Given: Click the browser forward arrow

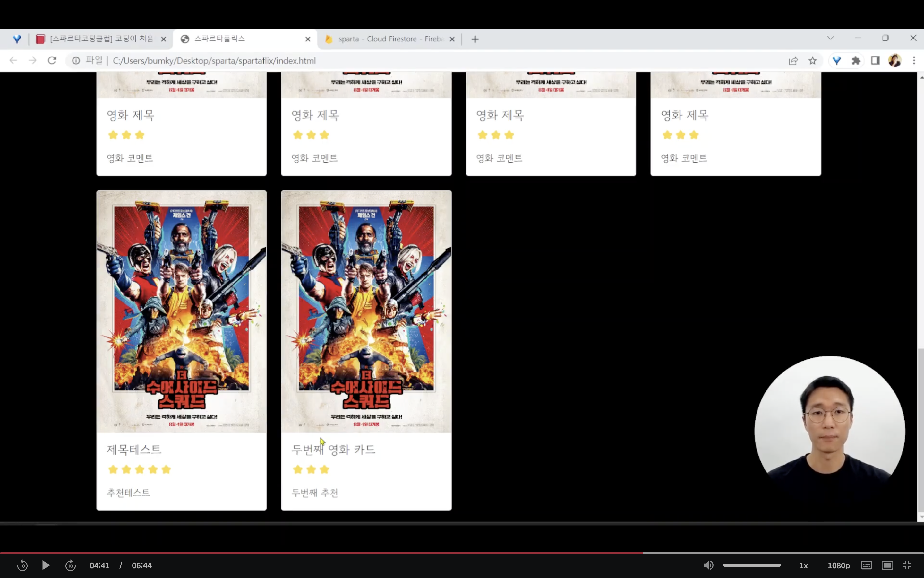Looking at the screenshot, I should click(x=32, y=60).
